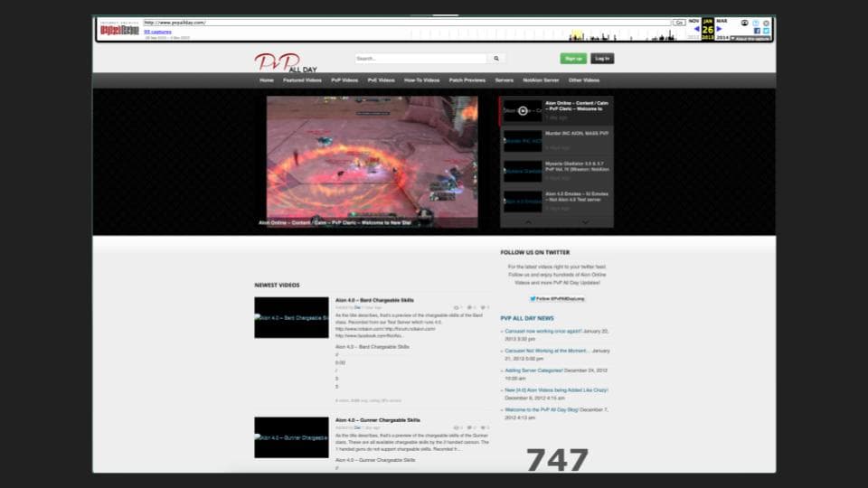Open PvE Videos menu

coord(381,80)
